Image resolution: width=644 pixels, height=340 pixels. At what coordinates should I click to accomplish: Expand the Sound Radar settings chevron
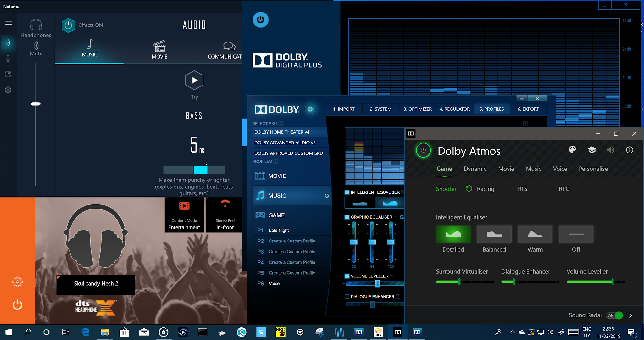tap(631, 315)
